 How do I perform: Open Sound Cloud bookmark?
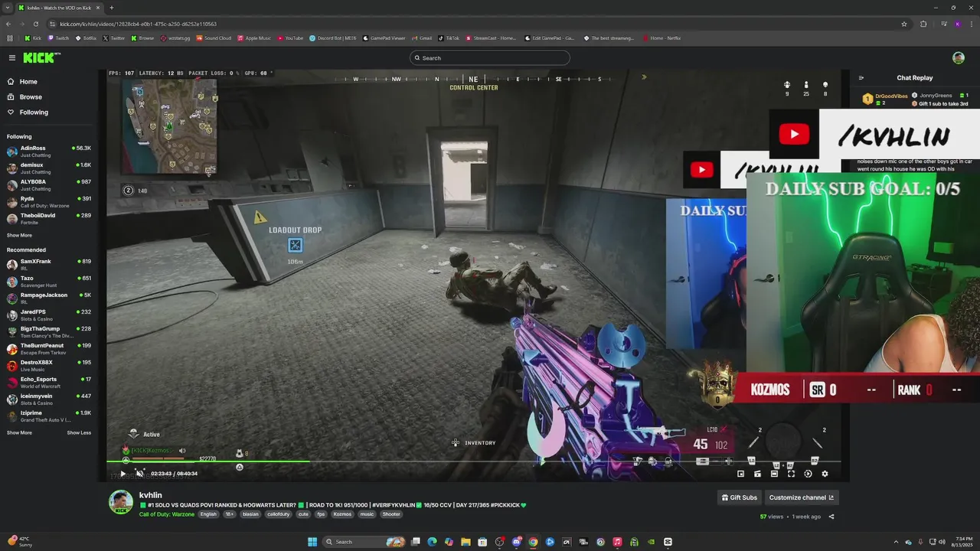point(214,38)
